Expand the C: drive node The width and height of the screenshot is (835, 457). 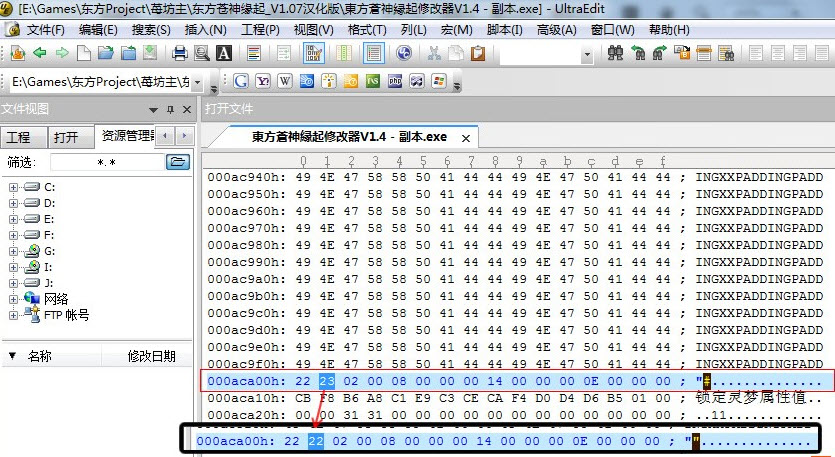click(x=13, y=187)
